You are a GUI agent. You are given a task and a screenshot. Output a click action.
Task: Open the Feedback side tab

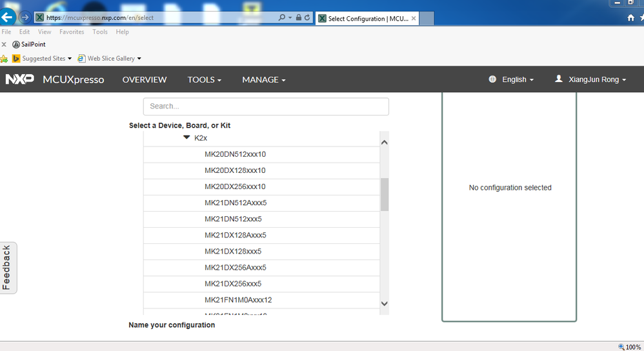[7, 268]
